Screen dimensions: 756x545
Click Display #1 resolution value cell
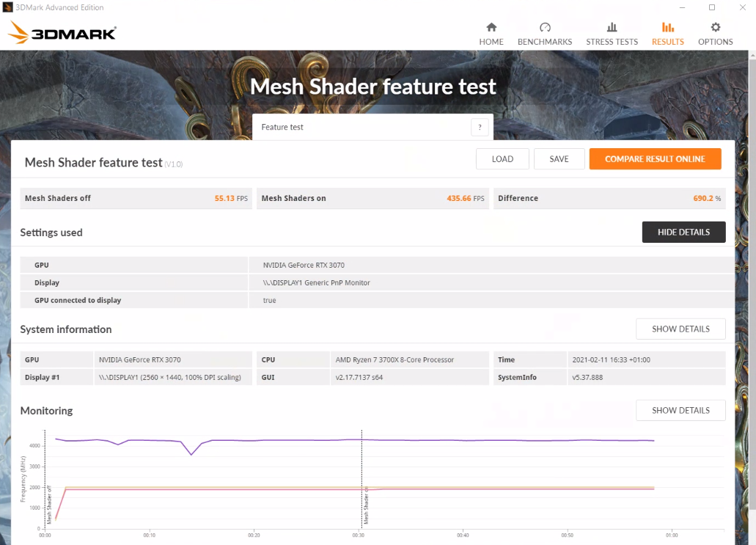pyautogui.click(x=172, y=377)
